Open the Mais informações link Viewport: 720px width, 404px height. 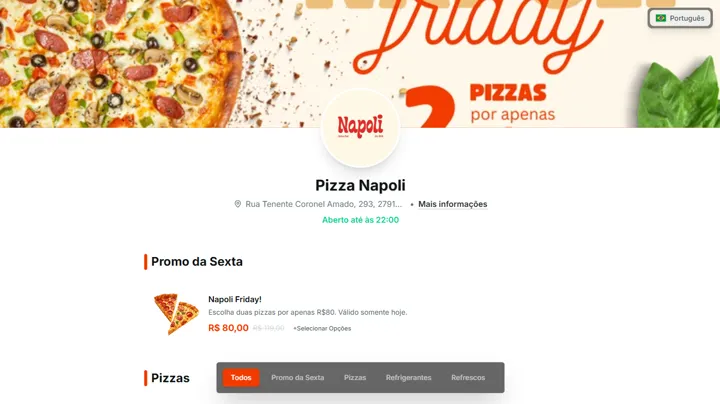[x=452, y=204]
